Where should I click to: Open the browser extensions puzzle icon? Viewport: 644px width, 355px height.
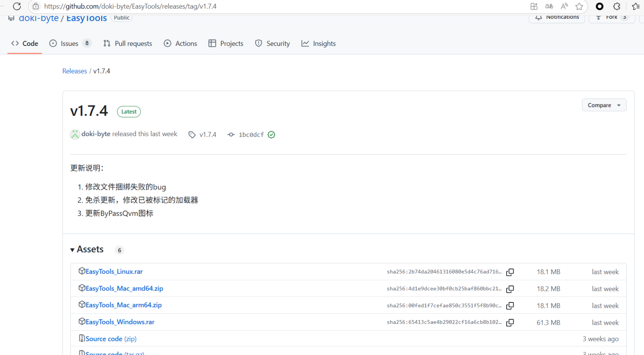tap(617, 6)
